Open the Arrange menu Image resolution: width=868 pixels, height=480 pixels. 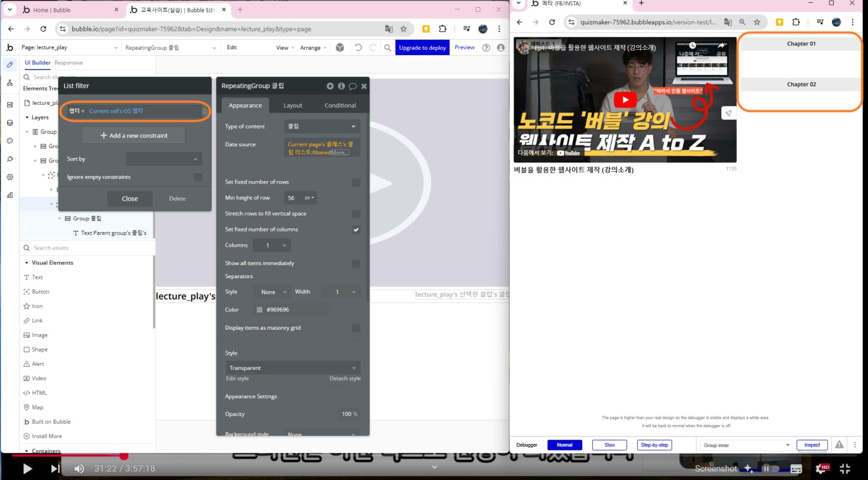(x=314, y=48)
